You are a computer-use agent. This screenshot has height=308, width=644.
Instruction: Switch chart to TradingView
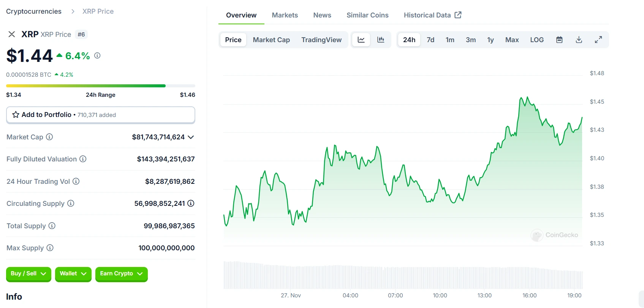click(x=321, y=39)
